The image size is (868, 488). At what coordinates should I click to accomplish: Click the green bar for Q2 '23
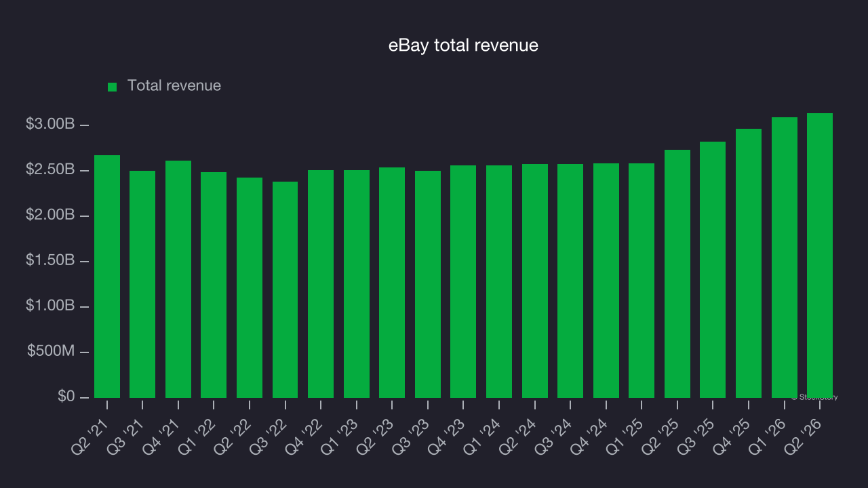392,283
